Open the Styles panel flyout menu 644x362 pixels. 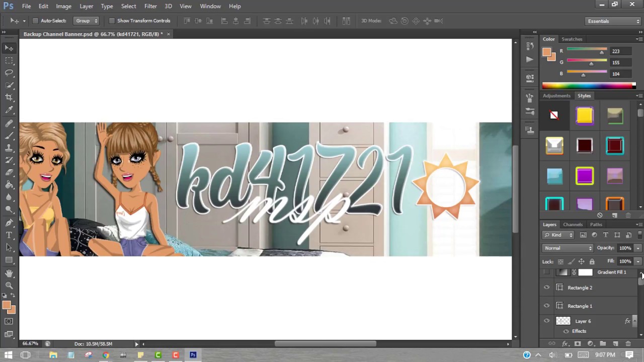pyautogui.click(x=639, y=96)
